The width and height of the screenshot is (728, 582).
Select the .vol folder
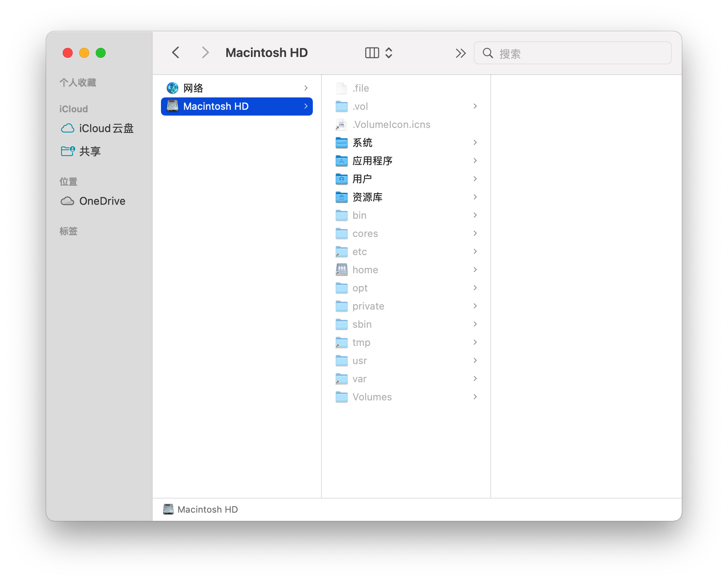click(x=406, y=106)
